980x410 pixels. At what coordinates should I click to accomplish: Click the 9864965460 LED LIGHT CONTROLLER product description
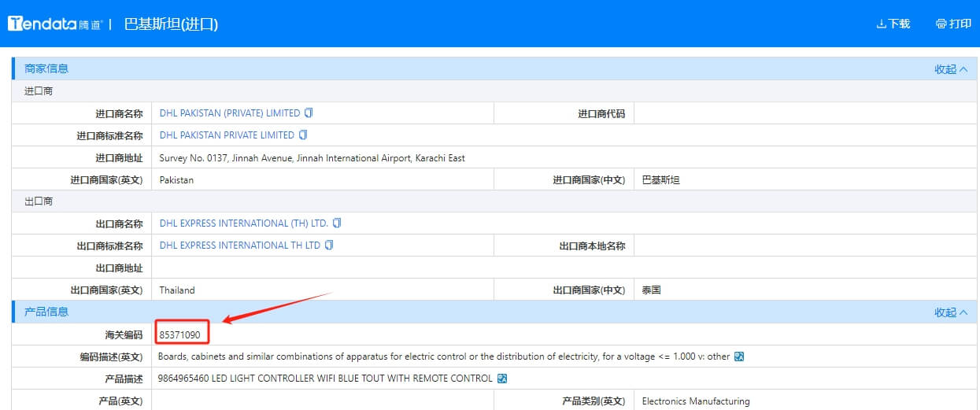(x=326, y=379)
